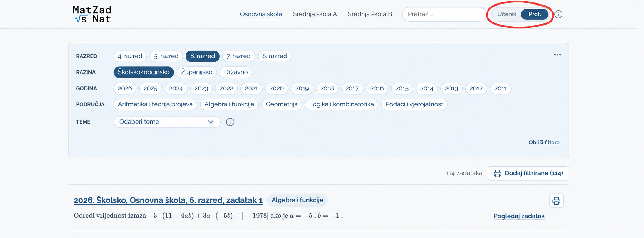Image resolution: width=644 pixels, height=238 pixels.
Task: Click the info icon next to Teme dropdown
Action: pyautogui.click(x=230, y=122)
